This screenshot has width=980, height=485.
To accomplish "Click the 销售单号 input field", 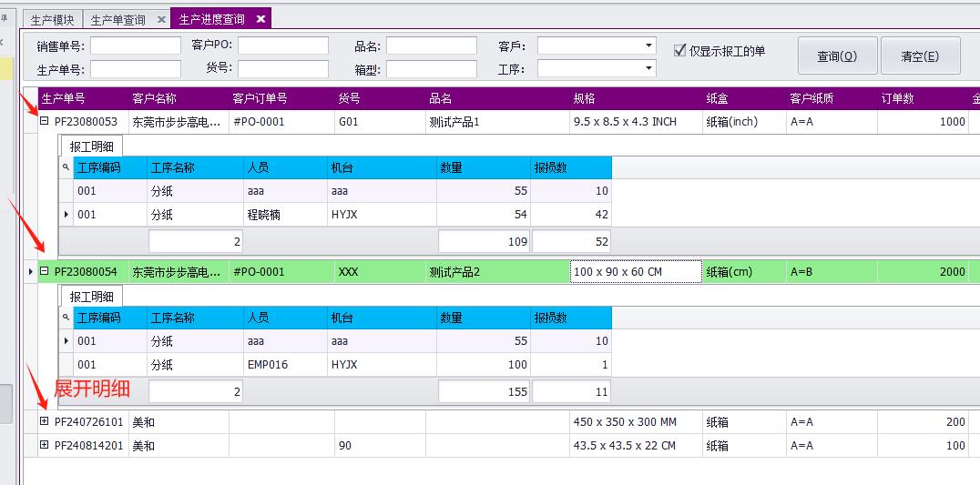I will (x=135, y=45).
